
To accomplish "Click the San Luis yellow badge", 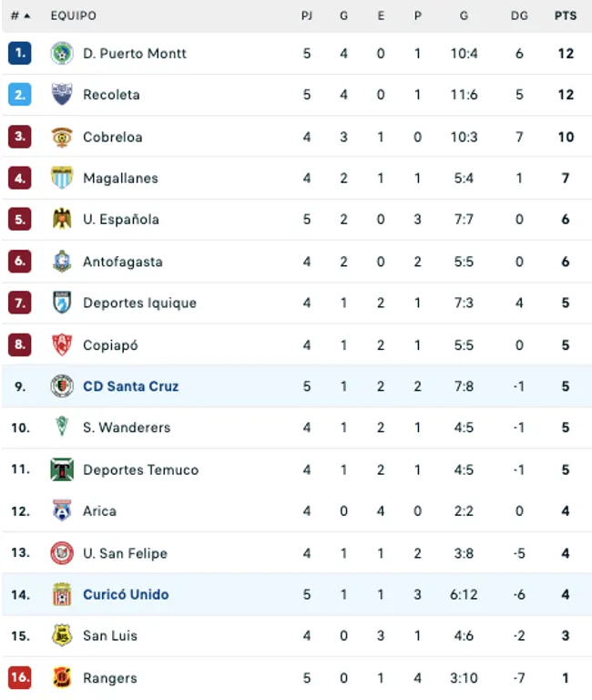I will tap(62, 636).
